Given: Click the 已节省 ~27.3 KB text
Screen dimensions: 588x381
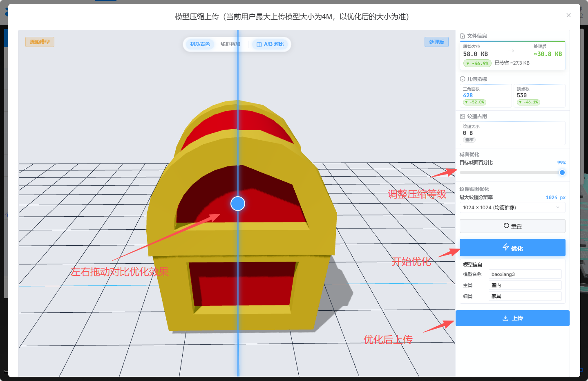Looking at the screenshot, I should 512,63.
